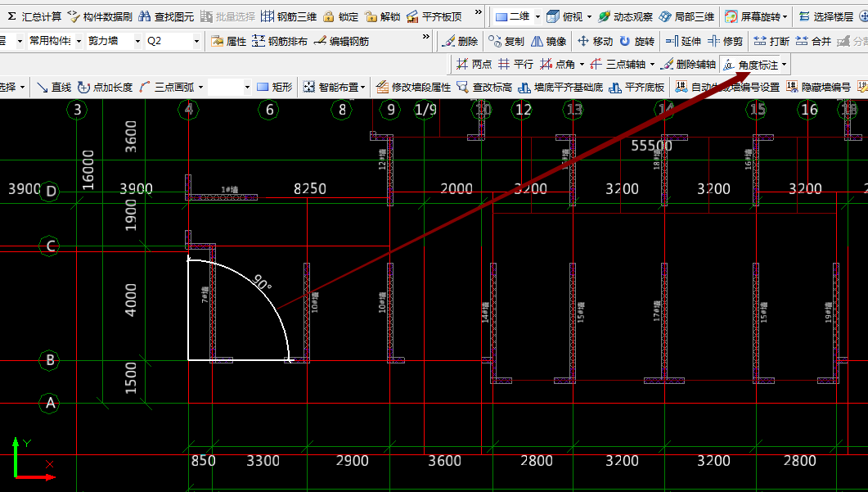Open the 构件数据刷 component data brush
Viewport: 868px width, 492px height.
[x=100, y=16]
